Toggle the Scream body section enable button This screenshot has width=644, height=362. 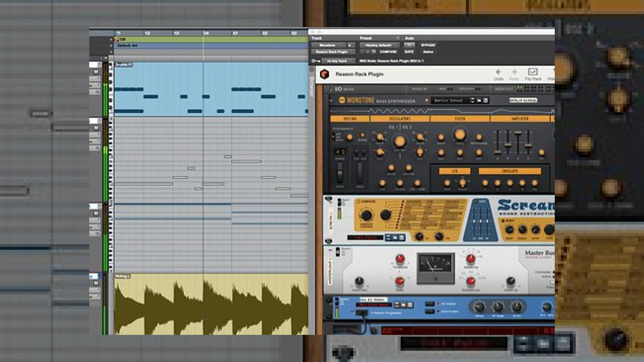click(x=503, y=221)
